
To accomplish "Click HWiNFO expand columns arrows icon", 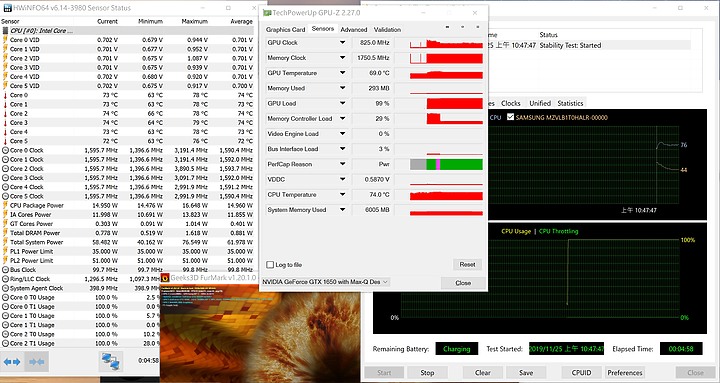I will click(12, 361).
